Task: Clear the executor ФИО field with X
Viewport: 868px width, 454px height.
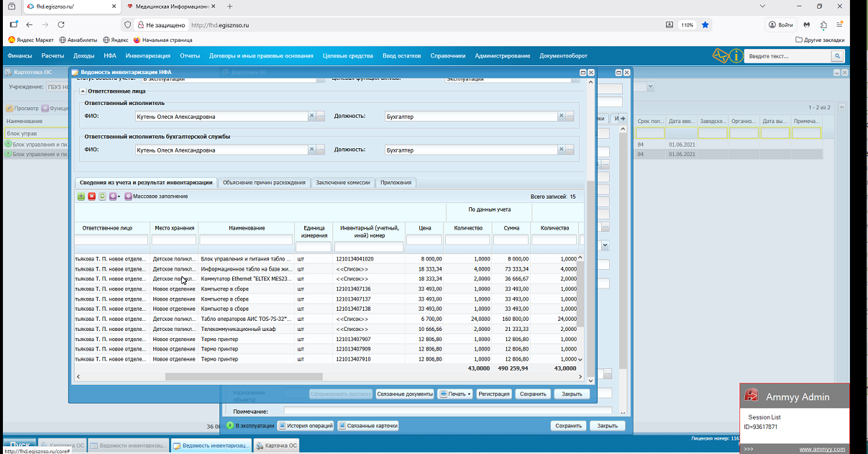Action: pos(311,116)
